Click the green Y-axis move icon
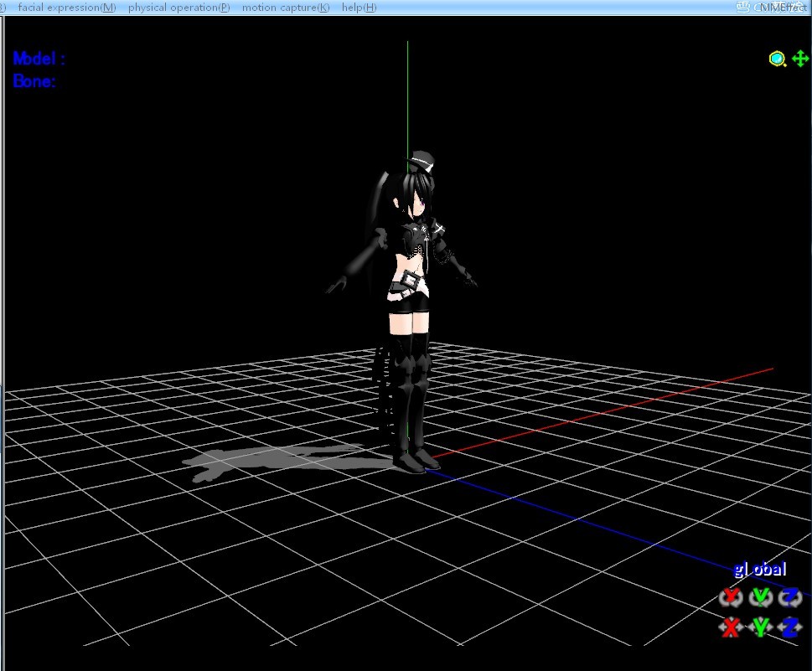The height and width of the screenshot is (671, 812). [760, 627]
